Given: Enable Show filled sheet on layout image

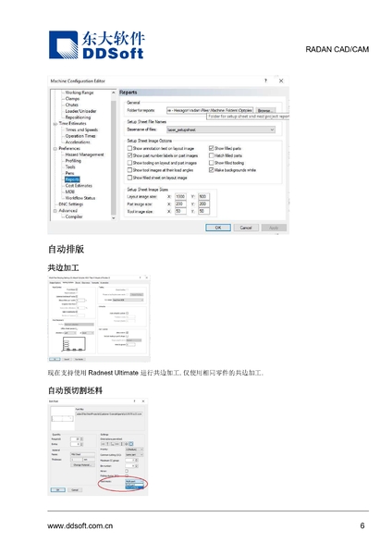Looking at the screenshot, I should (x=129, y=178).
